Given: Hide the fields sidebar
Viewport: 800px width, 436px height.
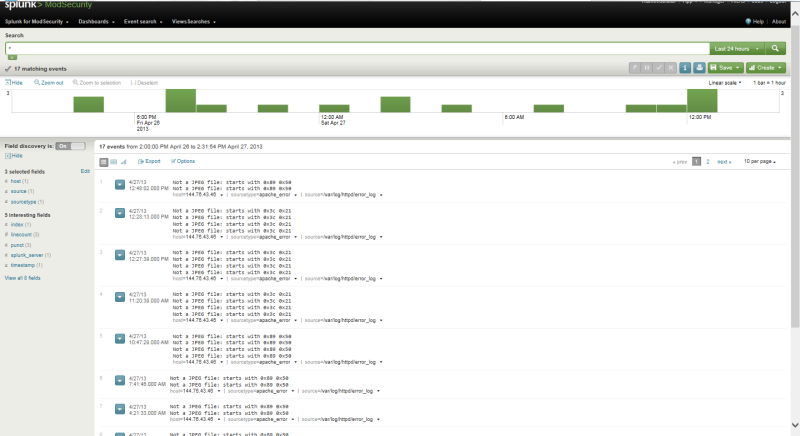Looking at the screenshot, I should [14, 156].
